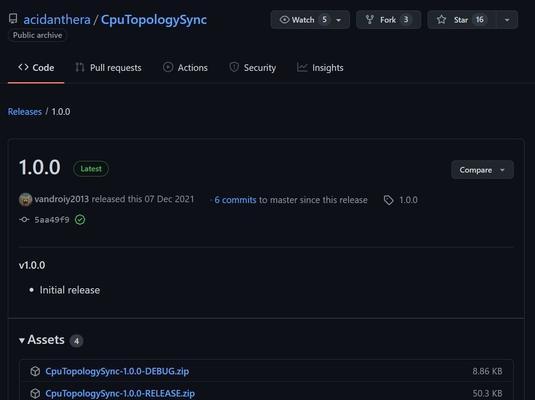Click the eye icon in the Watch button
This screenshot has height=400, width=535.
point(284,20)
